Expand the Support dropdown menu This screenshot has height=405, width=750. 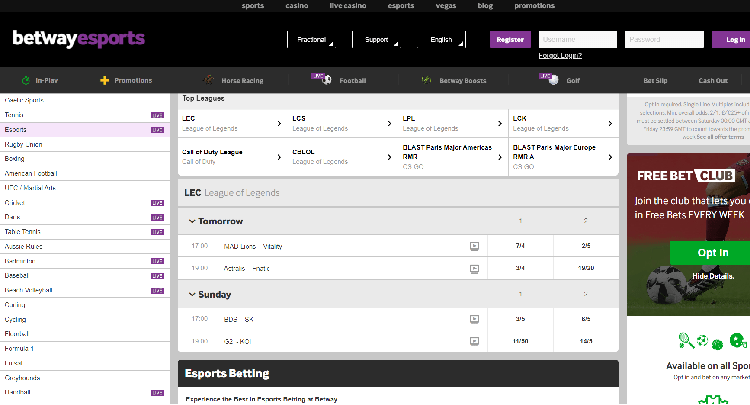click(x=380, y=40)
